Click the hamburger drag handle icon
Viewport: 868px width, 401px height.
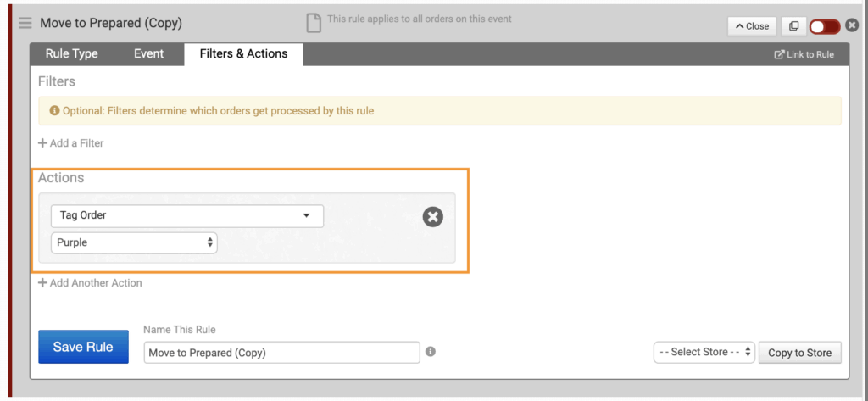tap(25, 23)
